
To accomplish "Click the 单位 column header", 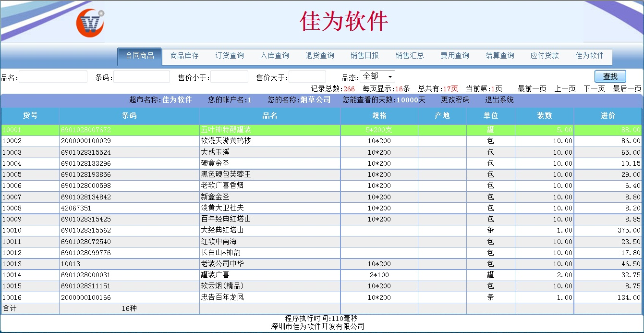I will (491, 116).
